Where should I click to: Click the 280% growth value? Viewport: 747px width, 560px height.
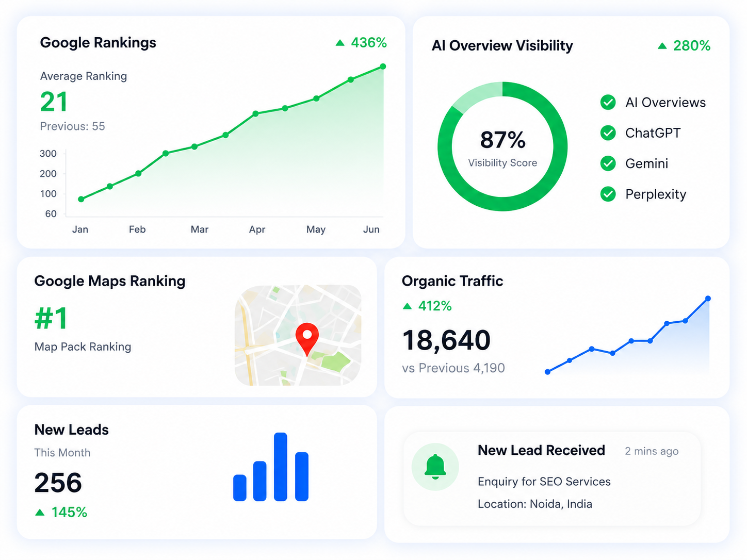692,46
